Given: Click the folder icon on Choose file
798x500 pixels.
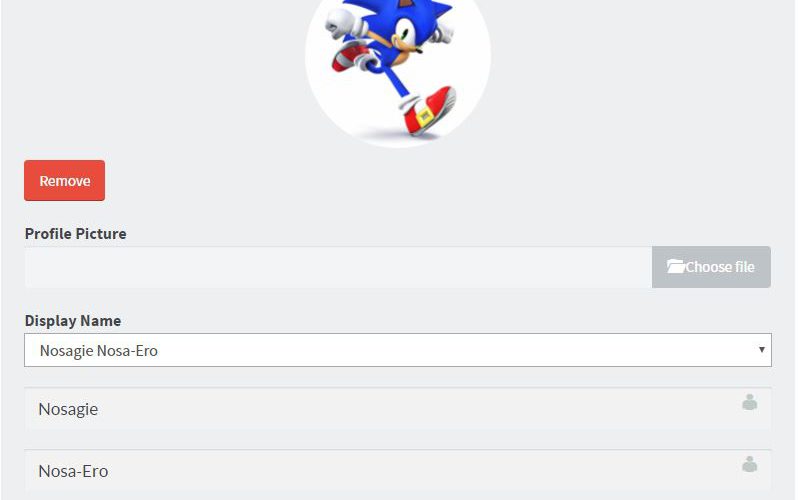Looking at the screenshot, I should tap(675, 266).
